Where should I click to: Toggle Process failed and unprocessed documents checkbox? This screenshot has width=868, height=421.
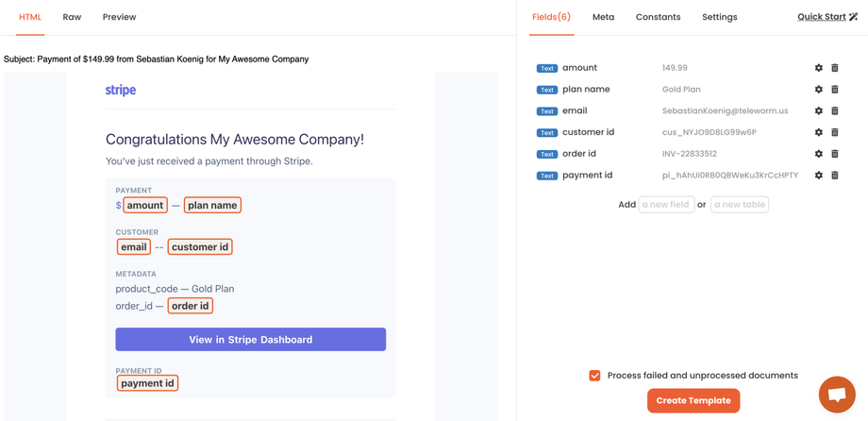point(594,376)
